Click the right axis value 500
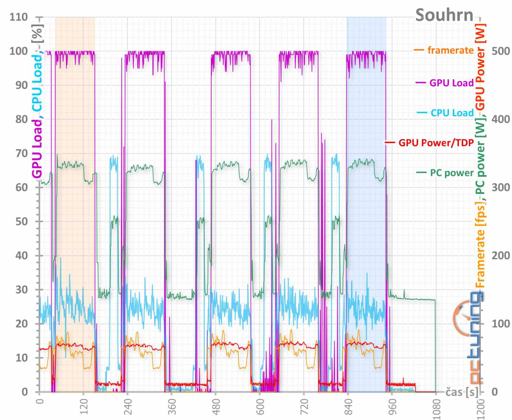The image size is (512, 420). (501, 51)
